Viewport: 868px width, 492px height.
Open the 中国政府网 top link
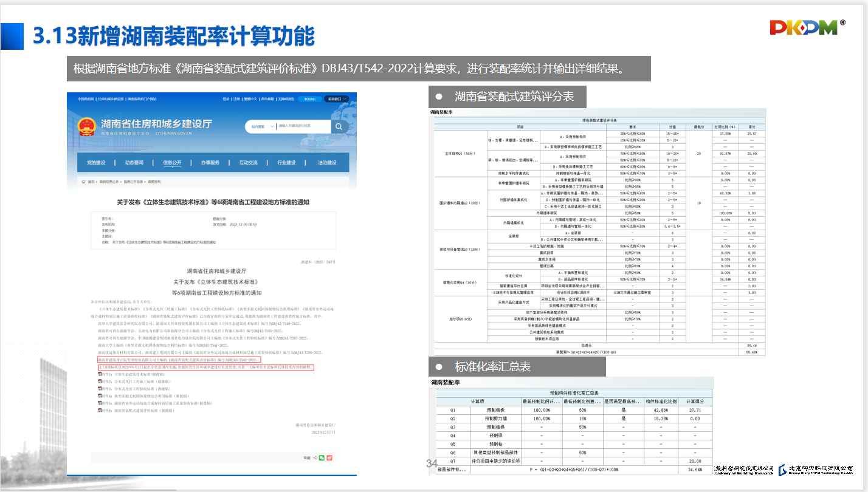86,98
